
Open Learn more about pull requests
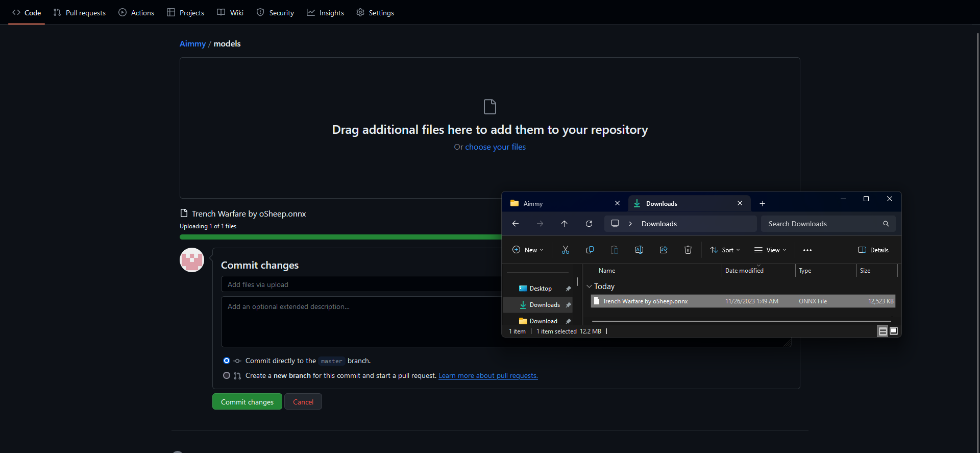click(x=488, y=375)
